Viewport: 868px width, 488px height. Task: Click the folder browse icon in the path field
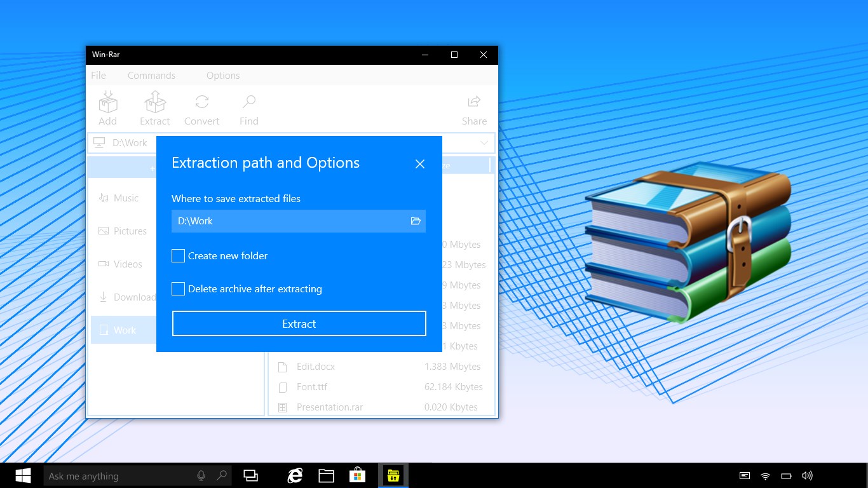click(416, 221)
